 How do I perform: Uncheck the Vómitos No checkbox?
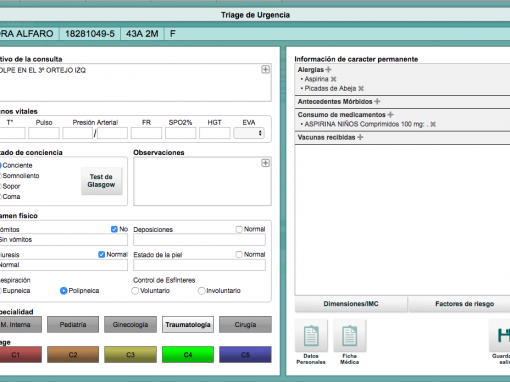(114, 229)
